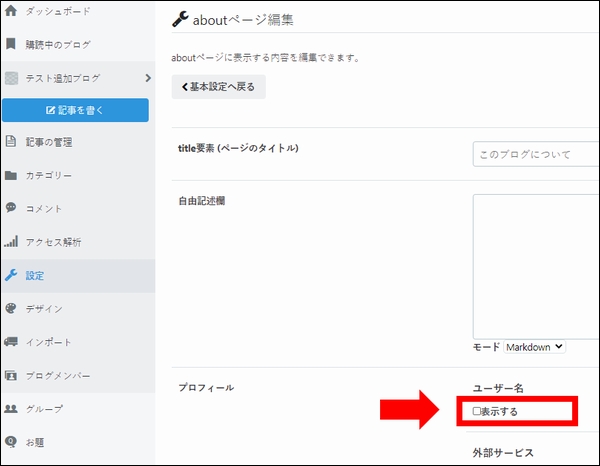The image size is (600, 466).
Task: Click the title要素 input field
Action: coord(536,154)
